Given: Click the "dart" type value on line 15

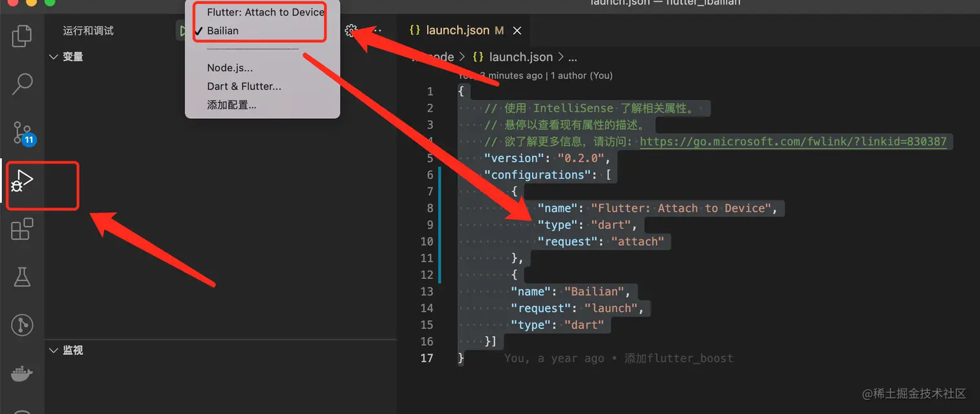Looking at the screenshot, I should [x=584, y=325].
